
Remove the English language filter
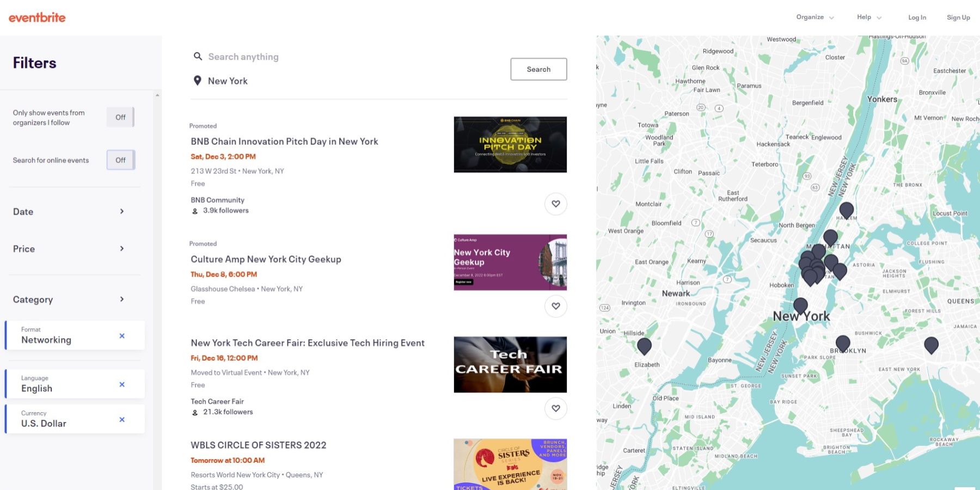pyautogui.click(x=122, y=384)
